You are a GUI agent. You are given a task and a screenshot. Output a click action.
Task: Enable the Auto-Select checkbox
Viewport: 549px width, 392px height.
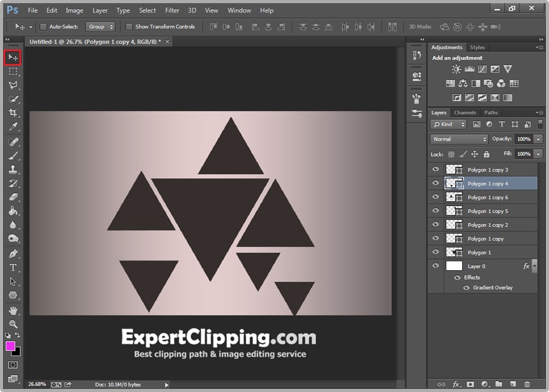[43, 27]
